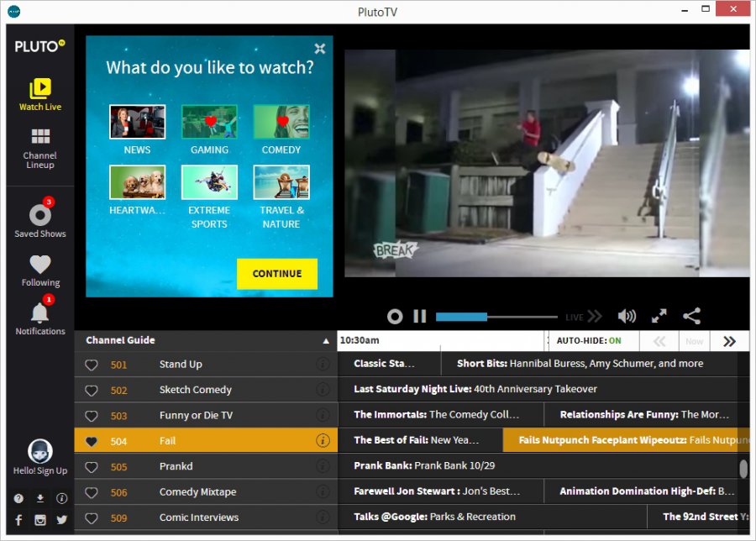Open the Notifications bell
This screenshot has width=756, height=541.
(40, 315)
